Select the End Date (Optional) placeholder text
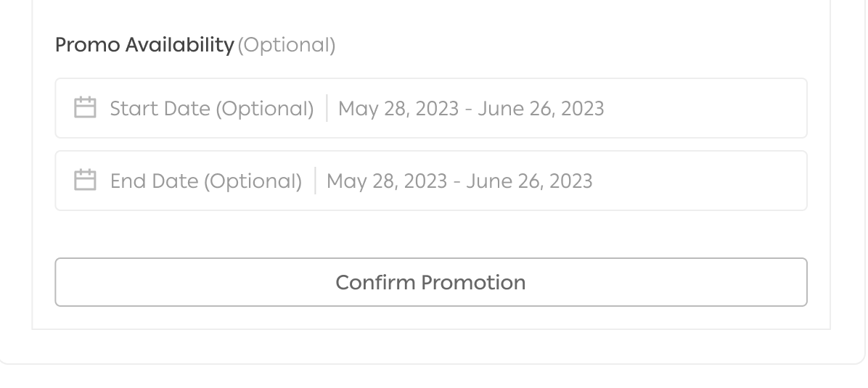Screen dimensions: 868x388 point(205,181)
